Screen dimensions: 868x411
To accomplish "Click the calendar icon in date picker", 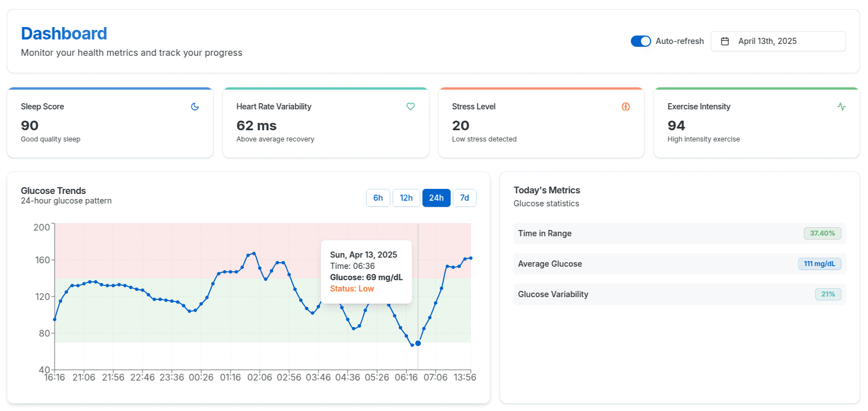I will (725, 41).
